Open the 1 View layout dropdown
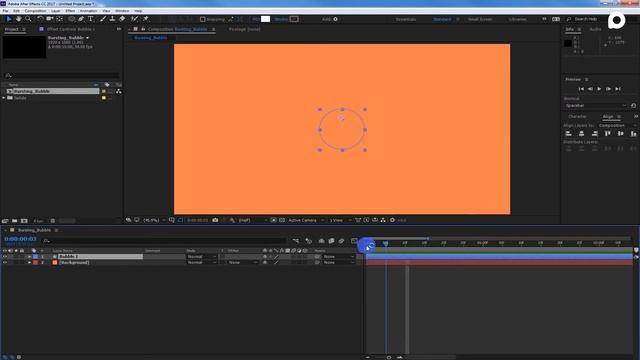640x360 pixels. tap(340, 220)
